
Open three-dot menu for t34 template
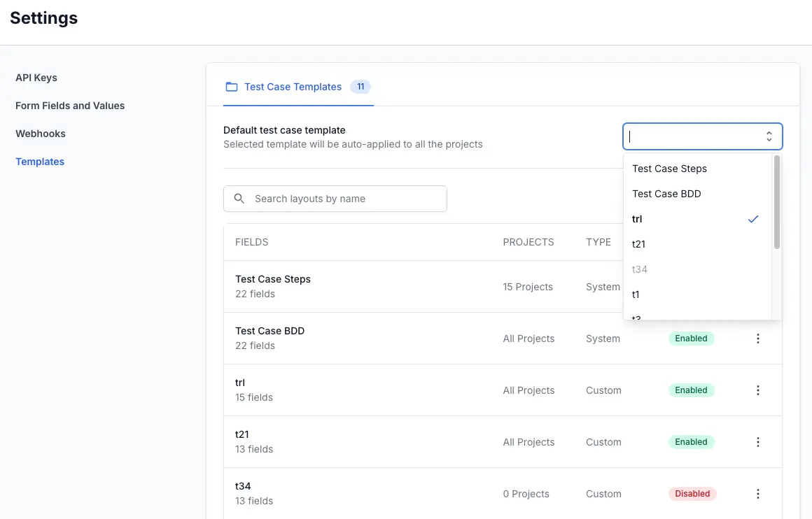(x=757, y=494)
